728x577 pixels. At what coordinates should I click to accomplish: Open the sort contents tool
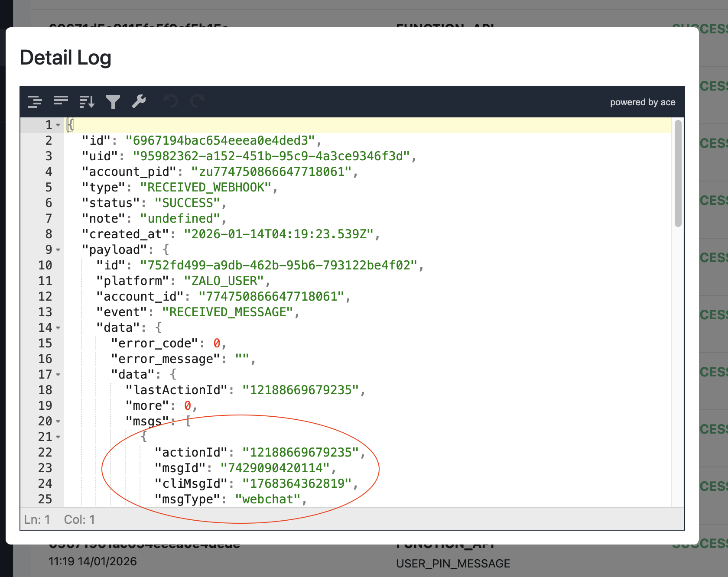point(87,102)
